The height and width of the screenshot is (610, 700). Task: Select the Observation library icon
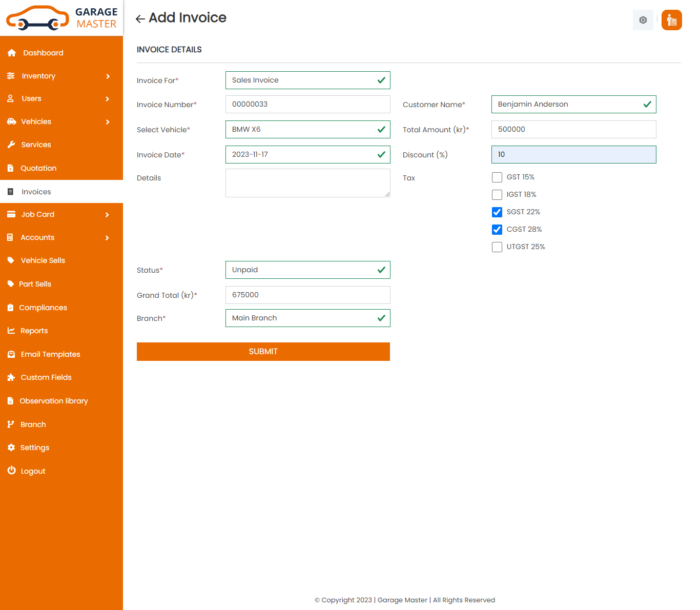tap(11, 401)
